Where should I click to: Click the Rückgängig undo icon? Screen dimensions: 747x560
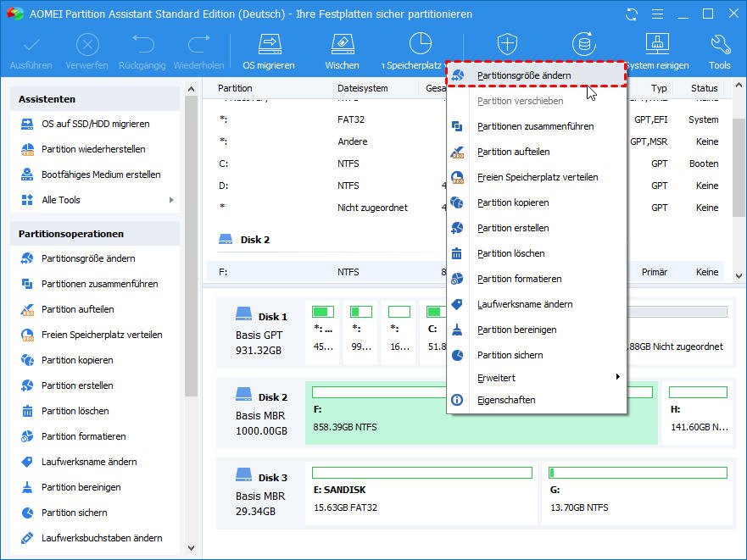143,44
